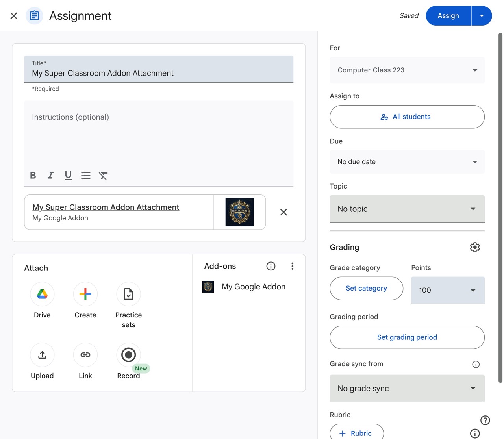Show Add-ons info icon
The image size is (504, 439).
pyautogui.click(x=271, y=266)
